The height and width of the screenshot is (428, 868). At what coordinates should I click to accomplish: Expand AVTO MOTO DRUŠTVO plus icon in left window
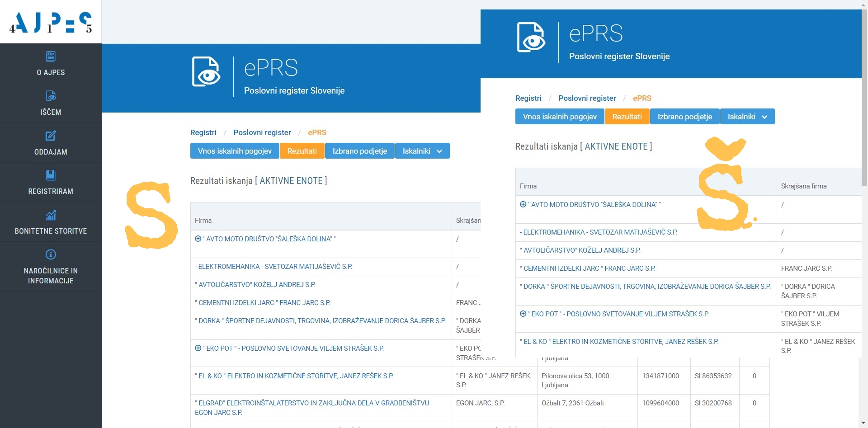pos(198,239)
